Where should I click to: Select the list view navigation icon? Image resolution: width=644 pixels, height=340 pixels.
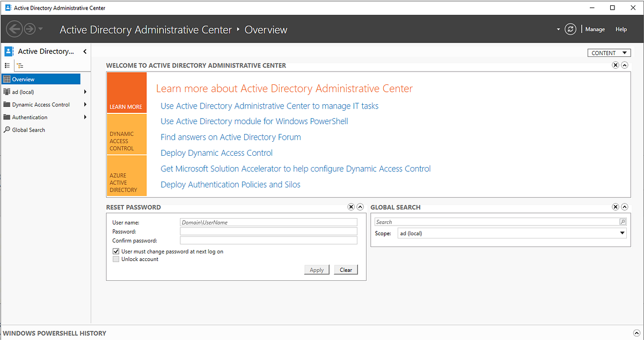tap(8, 65)
